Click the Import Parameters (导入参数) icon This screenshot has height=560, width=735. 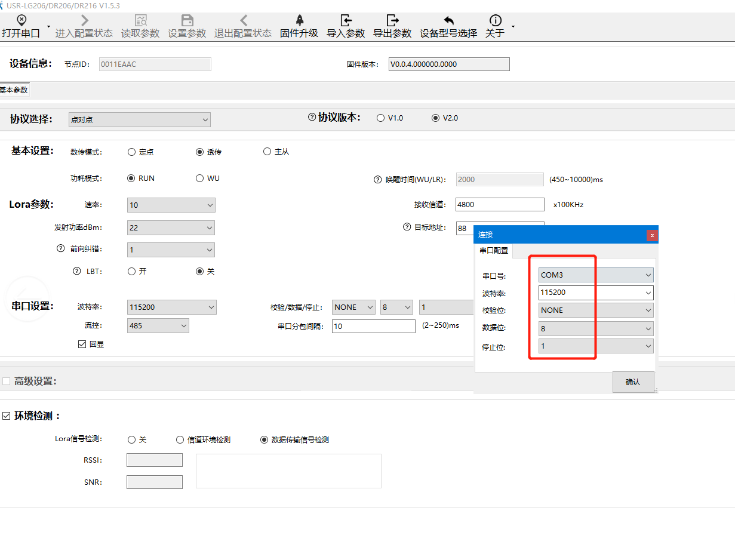(346, 21)
